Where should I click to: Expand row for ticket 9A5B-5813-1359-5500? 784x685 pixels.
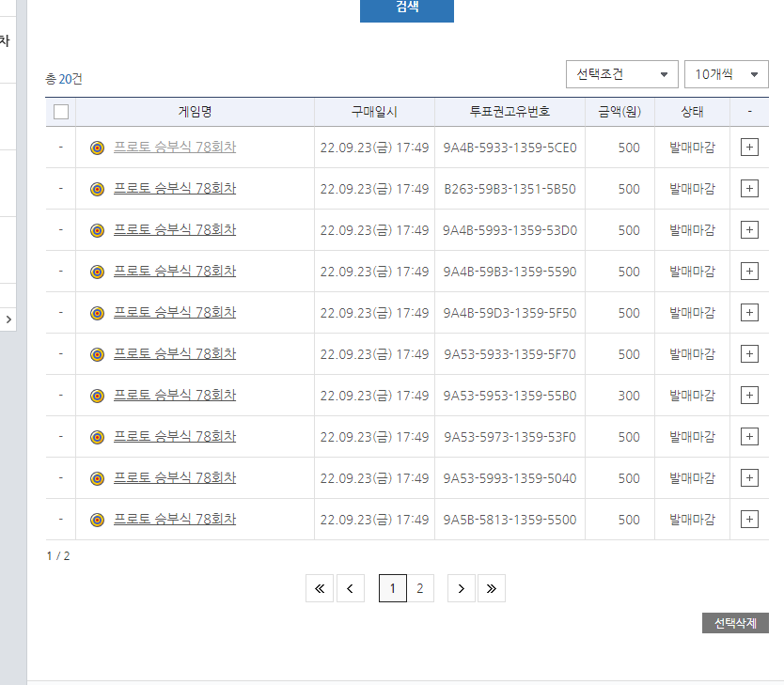[x=749, y=519]
